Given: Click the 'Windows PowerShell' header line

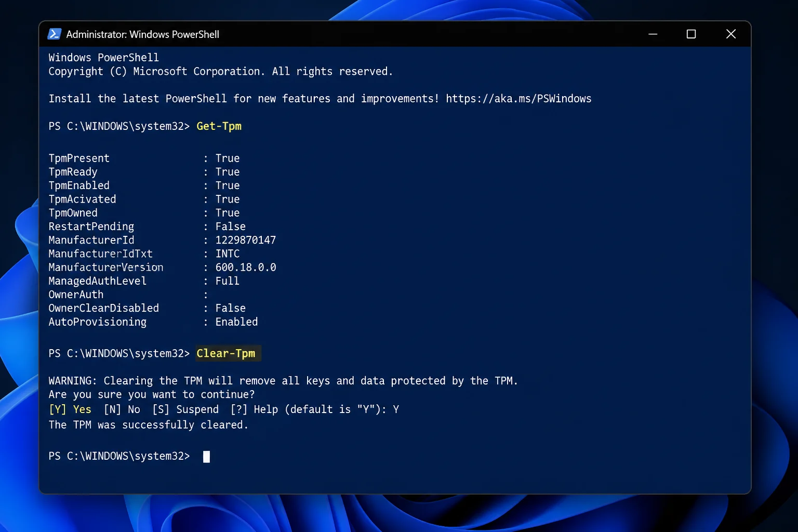Looking at the screenshot, I should (104, 58).
